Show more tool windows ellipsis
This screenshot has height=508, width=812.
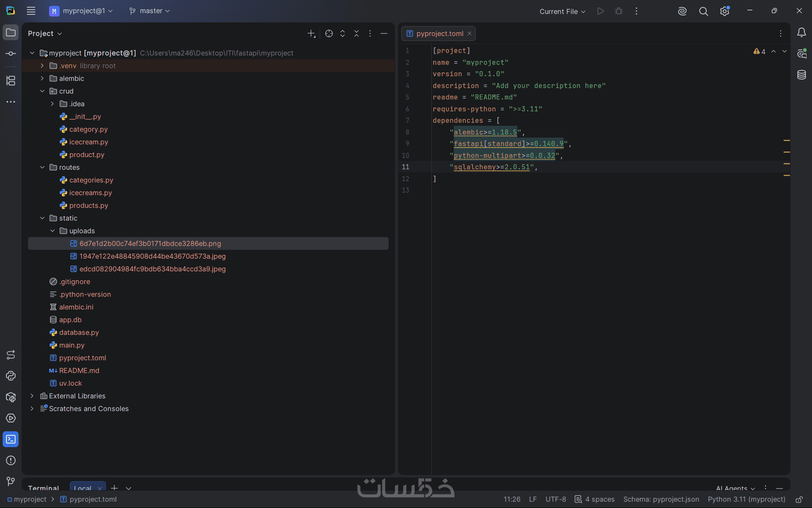(11, 102)
